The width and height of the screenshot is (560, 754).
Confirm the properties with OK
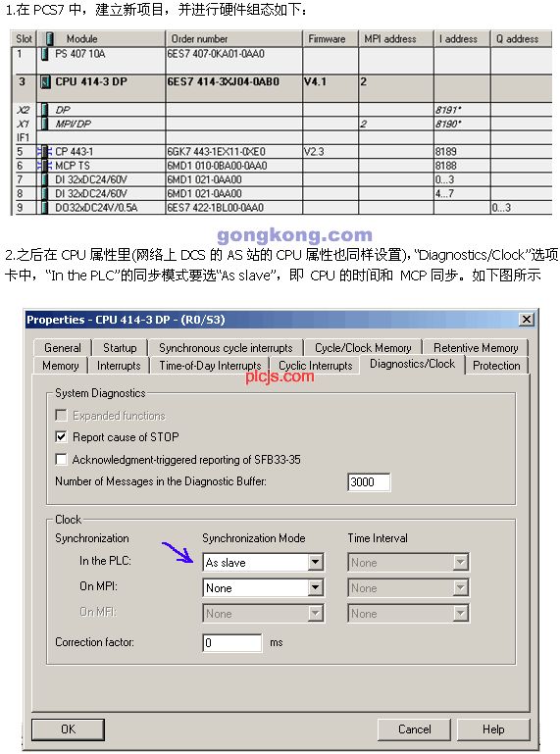pos(69,729)
